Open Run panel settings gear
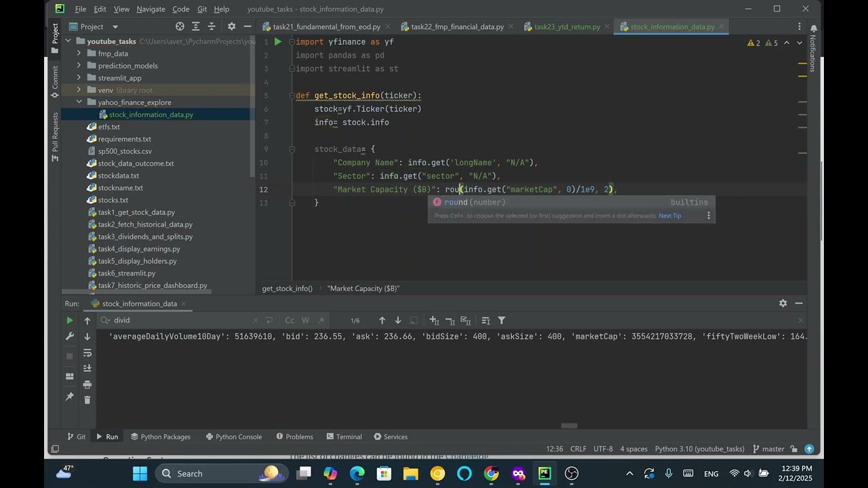Image resolution: width=868 pixels, height=488 pixels. (x=783, y=304)
